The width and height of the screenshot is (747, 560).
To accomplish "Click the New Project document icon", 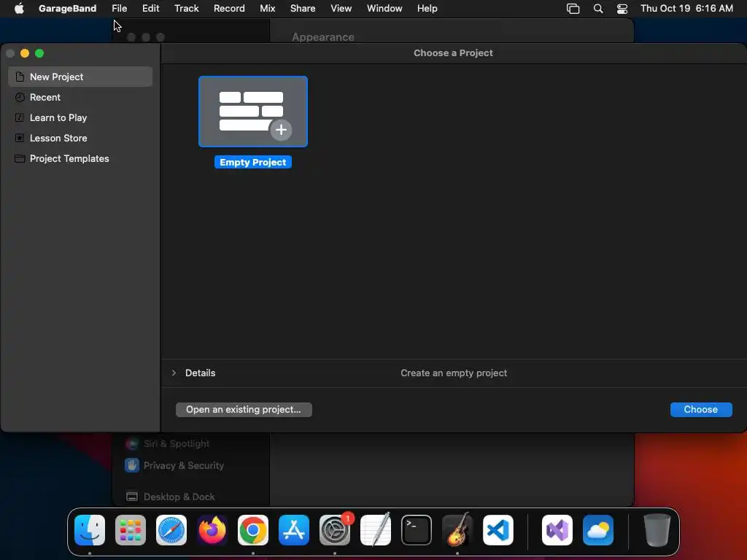I will (x=20, y=77).
